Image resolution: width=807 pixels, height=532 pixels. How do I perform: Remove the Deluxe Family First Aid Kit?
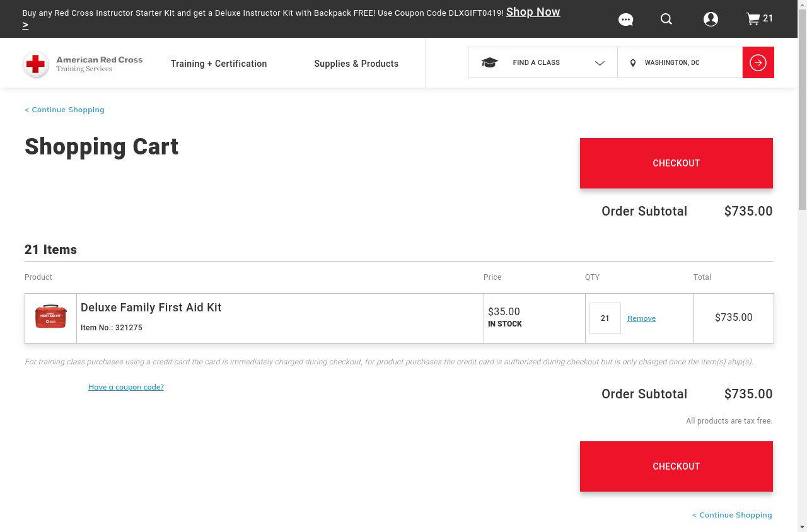point(641,318)
